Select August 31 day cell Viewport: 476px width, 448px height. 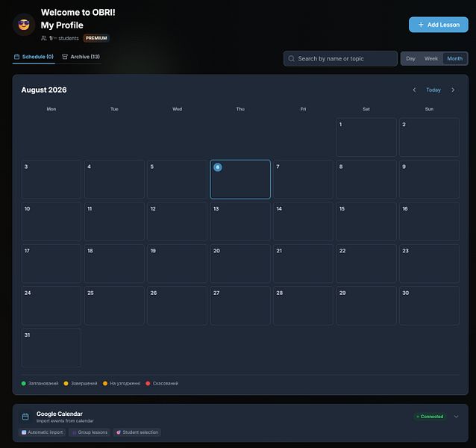51,347
